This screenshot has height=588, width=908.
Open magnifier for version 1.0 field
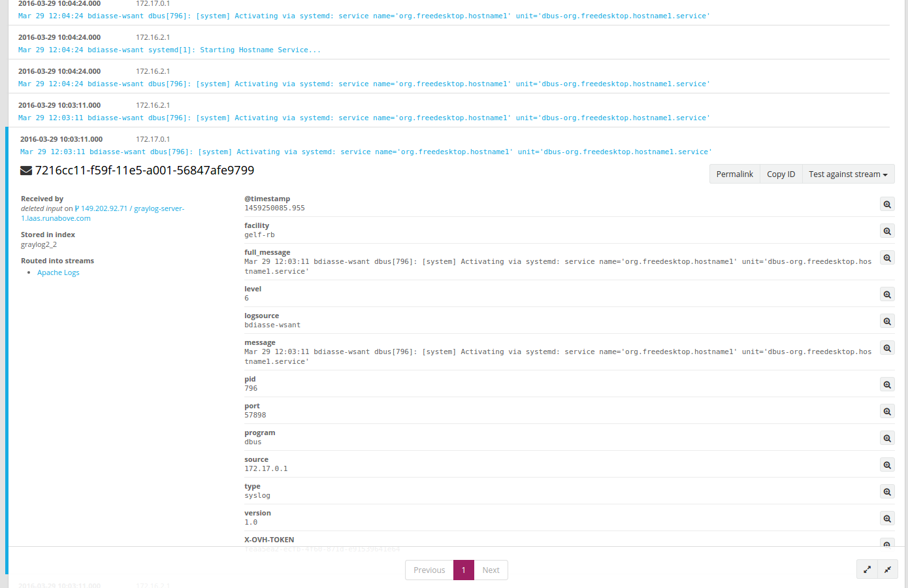[x=886, y=517]
